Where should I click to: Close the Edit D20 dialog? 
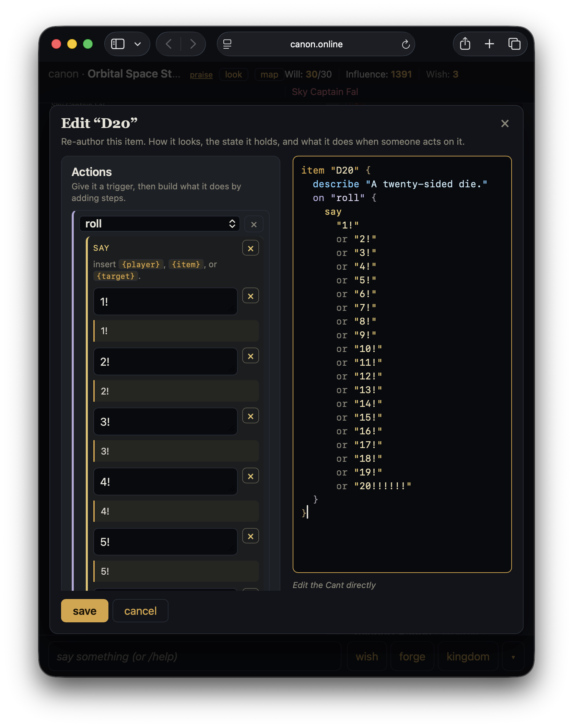click(x=504, y=124)
